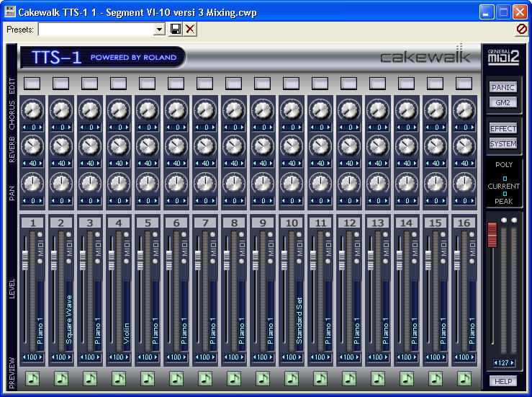Open the Presets dropdown arrow

159,30
